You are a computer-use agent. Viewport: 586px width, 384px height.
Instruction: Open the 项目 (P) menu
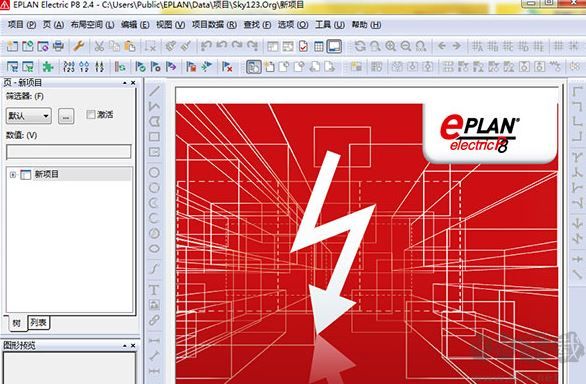[x=22, y=25]
